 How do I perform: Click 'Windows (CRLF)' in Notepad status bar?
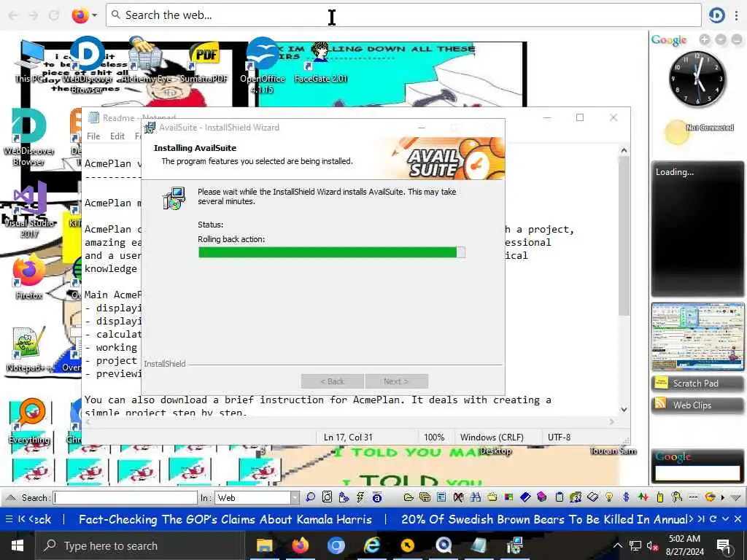pos(492,437)
